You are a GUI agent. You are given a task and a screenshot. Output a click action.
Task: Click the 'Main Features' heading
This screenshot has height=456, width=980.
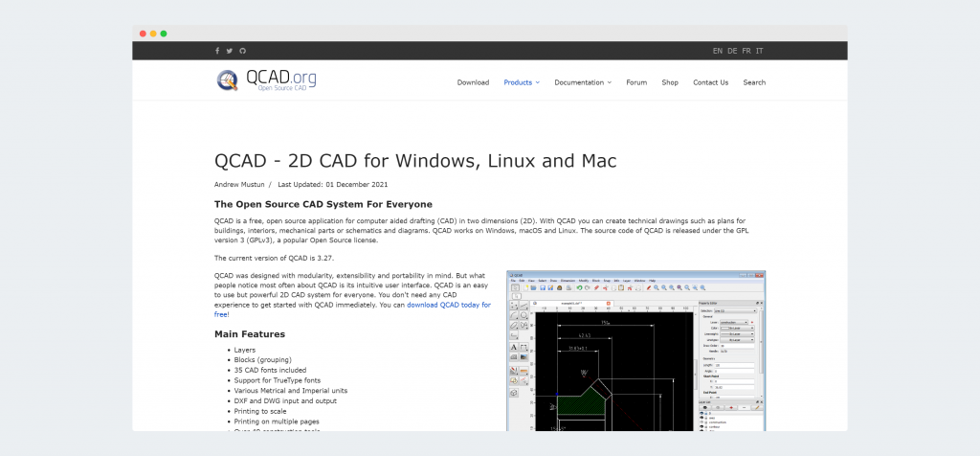pos(250,334)
